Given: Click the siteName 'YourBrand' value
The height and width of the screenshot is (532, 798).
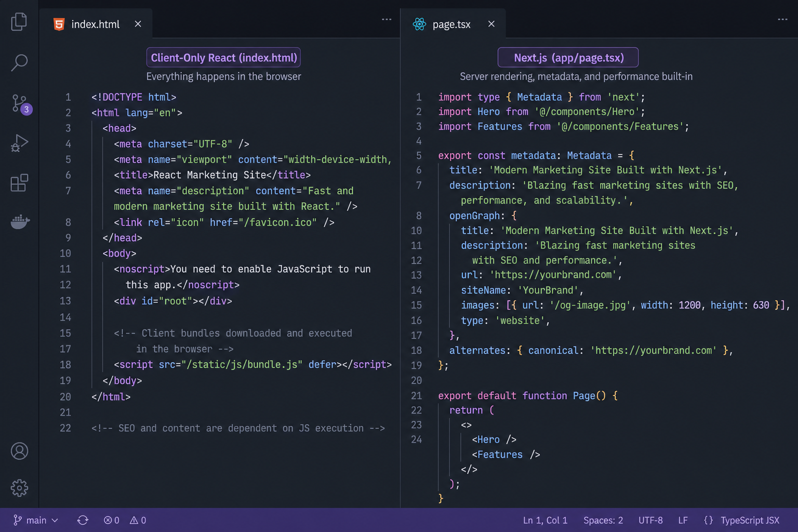Looking at the screenshot, I should coord(548,290).
